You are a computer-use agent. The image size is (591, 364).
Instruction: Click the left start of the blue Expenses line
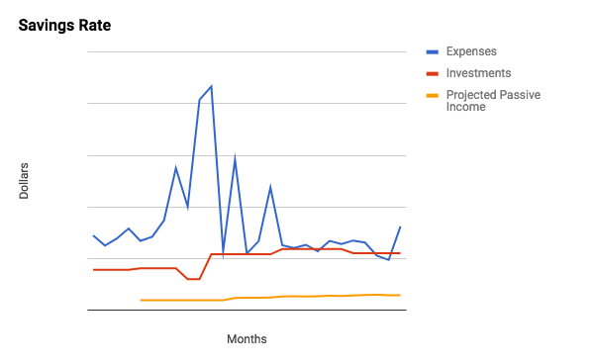(x=94, y=235)
